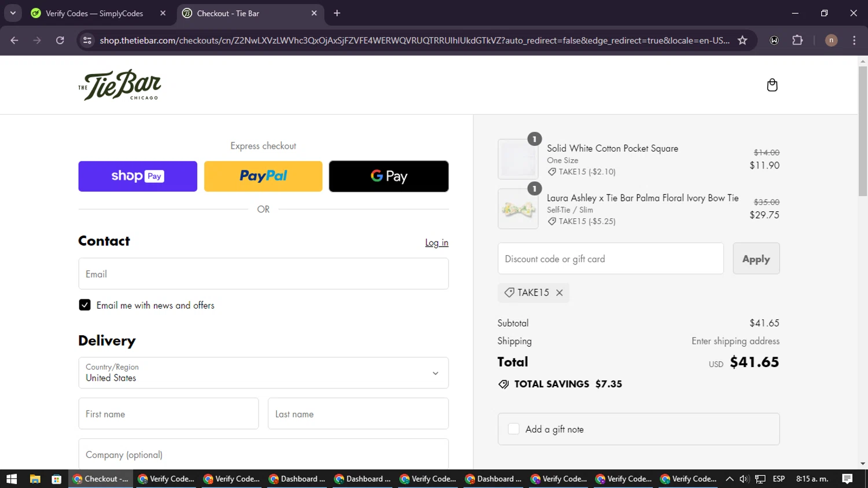Click the Solid White Cotton Pocket Square title

(x=612, y=149)
